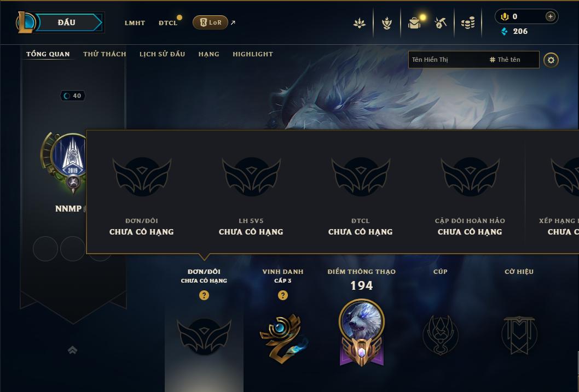Open the Hạng tab
This screenshot has width=579, height=392.
pos(209,54)
